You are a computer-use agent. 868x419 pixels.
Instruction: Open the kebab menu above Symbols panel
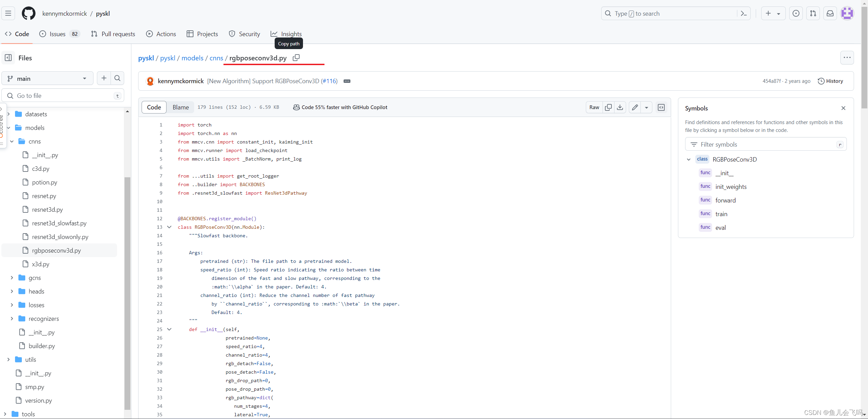(847, 58)
